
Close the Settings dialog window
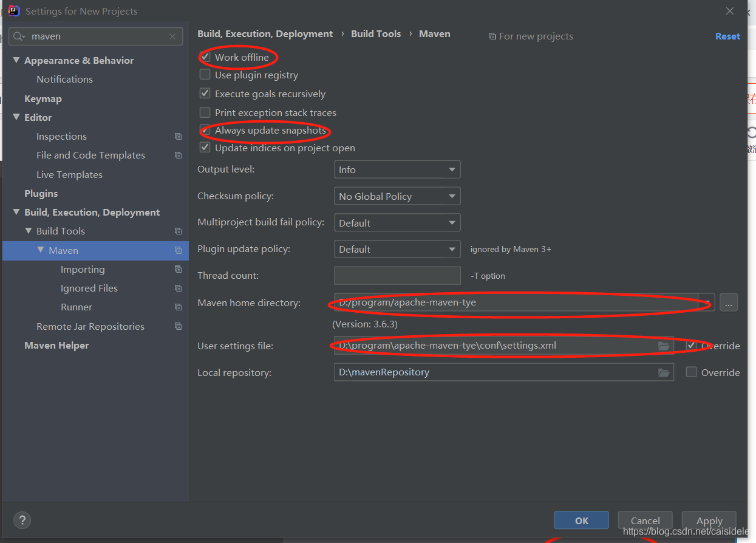(730, 11)
